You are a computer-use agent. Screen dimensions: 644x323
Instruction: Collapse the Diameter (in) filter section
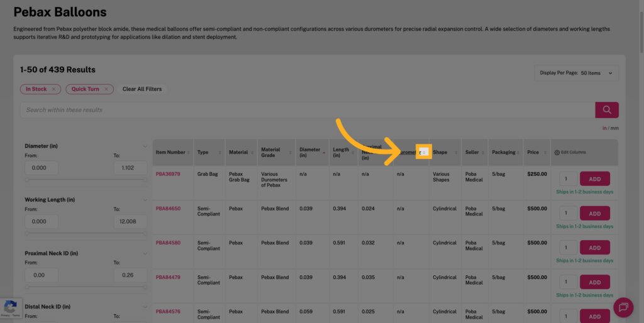click(x=145, y=146)
